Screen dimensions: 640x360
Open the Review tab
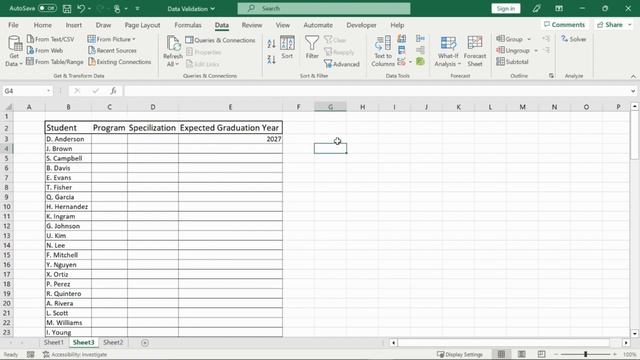tap(252, 25)
